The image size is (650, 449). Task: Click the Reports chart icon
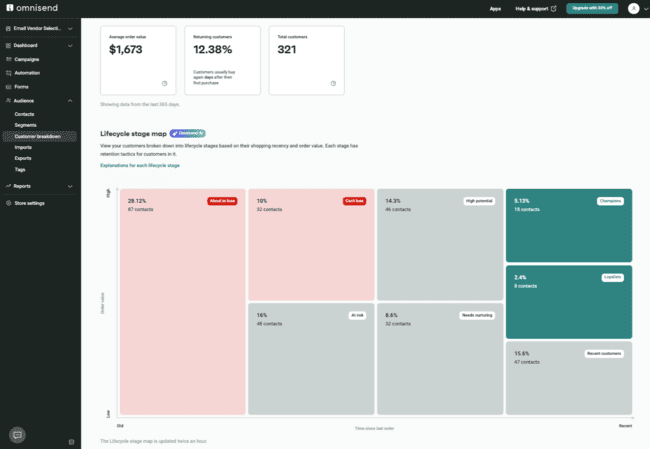pyautogui.click(x=8, y=186)
